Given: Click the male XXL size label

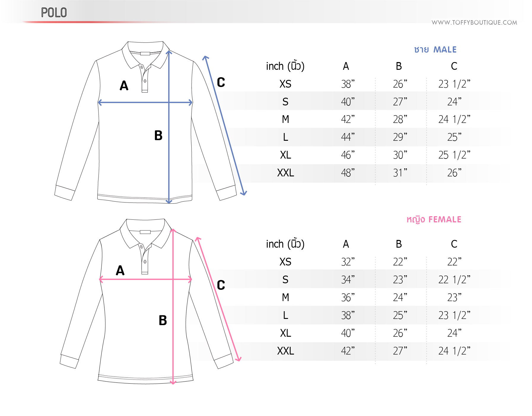Looking at the screenshot, I should [285, 173].
